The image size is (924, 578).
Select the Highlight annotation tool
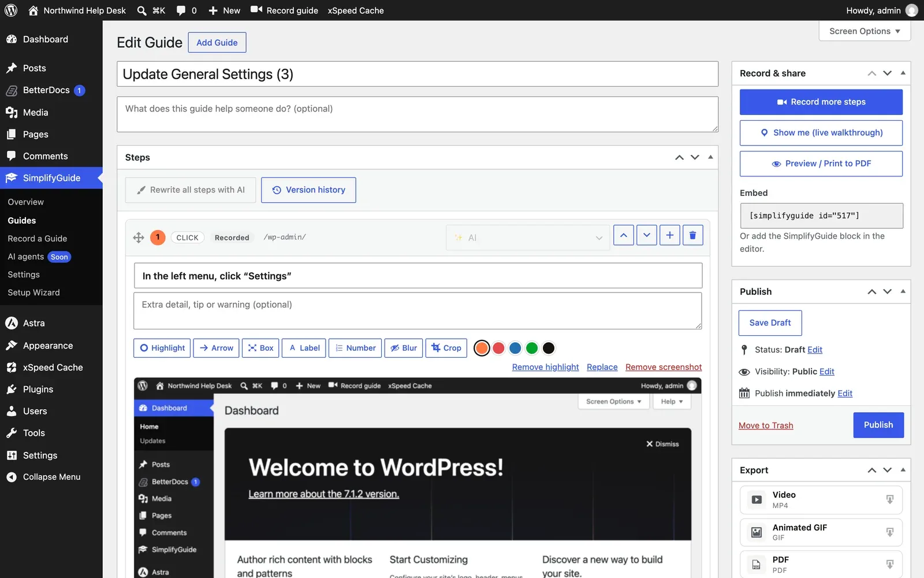tap(162, 348)
